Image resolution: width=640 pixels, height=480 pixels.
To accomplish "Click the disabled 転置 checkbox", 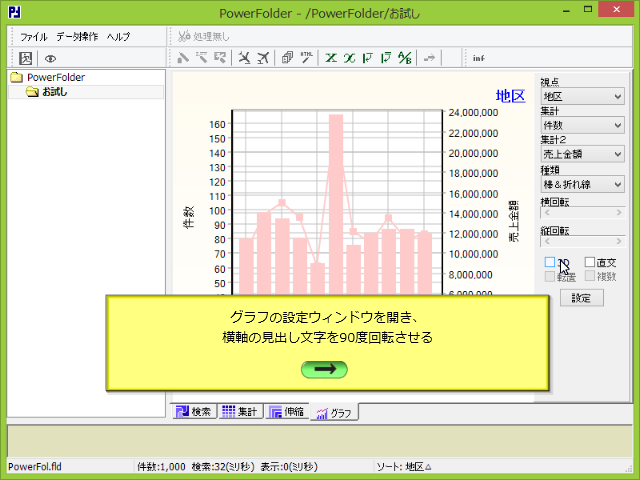I will [550, 276].
